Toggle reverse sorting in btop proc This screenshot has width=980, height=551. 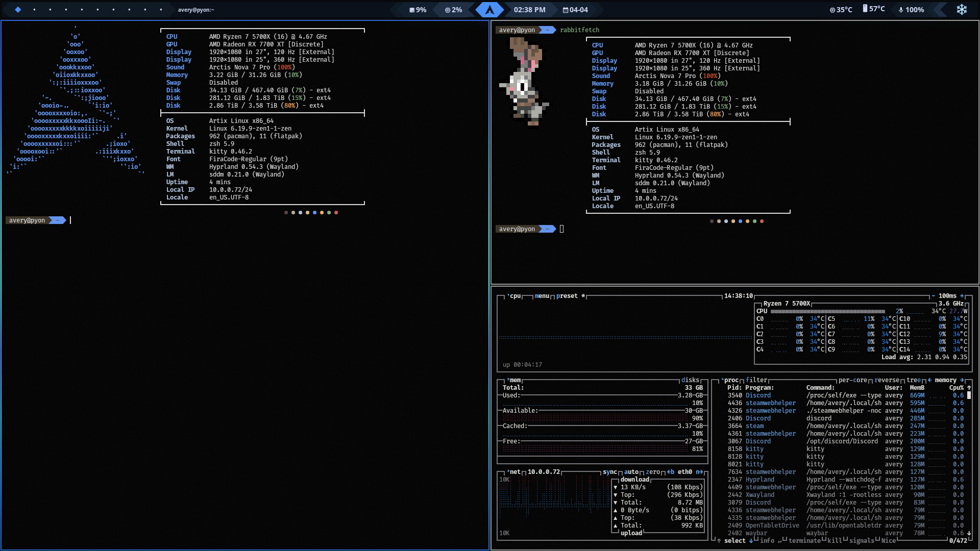(x=887, y=380)
